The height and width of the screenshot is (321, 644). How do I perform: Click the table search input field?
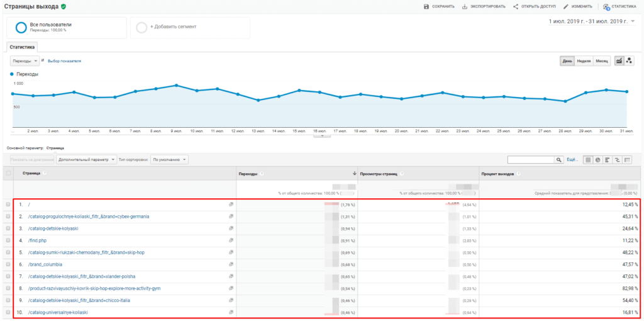(530, 160)
